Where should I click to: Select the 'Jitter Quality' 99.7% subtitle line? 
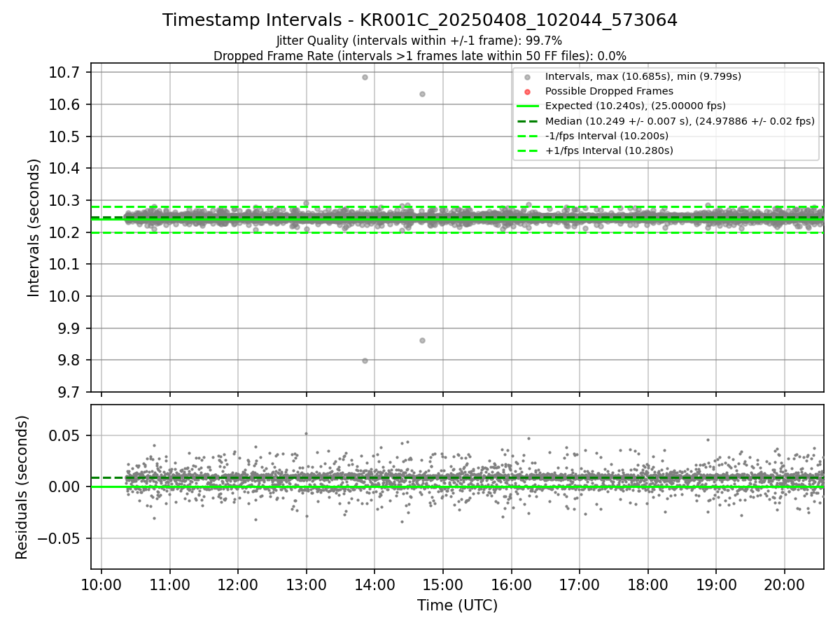[x=419, y=41]
